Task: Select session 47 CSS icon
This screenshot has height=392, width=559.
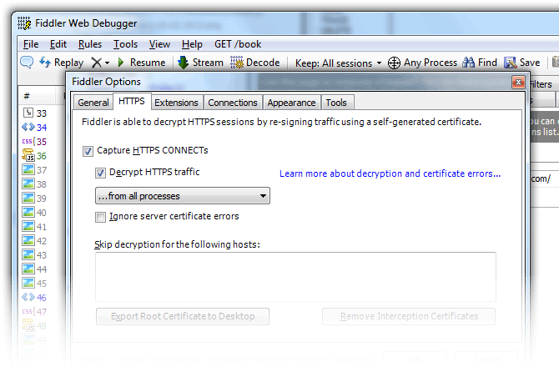Action: 28,311
